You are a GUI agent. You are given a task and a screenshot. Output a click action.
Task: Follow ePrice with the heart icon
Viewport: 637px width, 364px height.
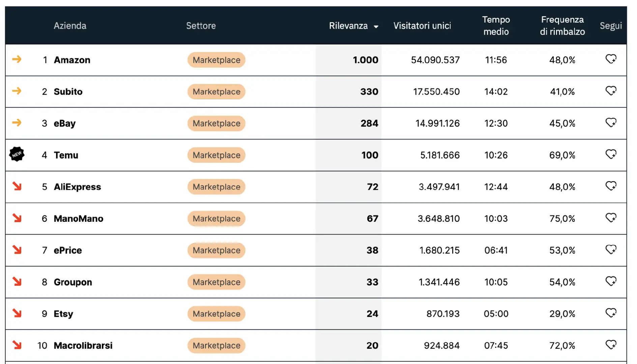611,249
